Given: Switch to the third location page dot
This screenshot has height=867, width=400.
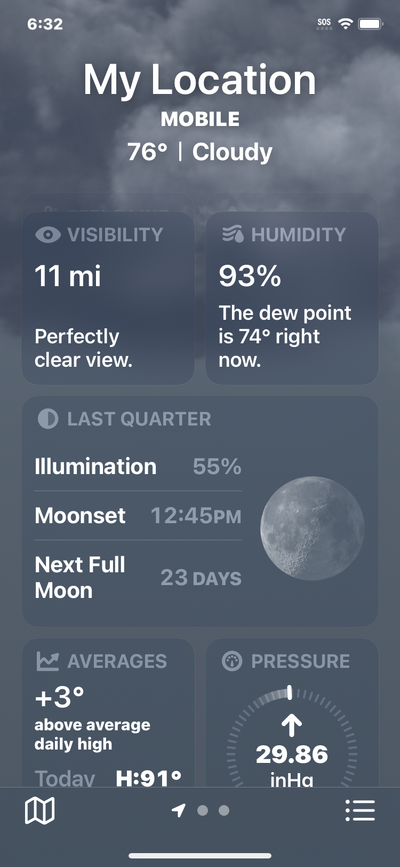Looking at the screenshot, I should point(224,811).
